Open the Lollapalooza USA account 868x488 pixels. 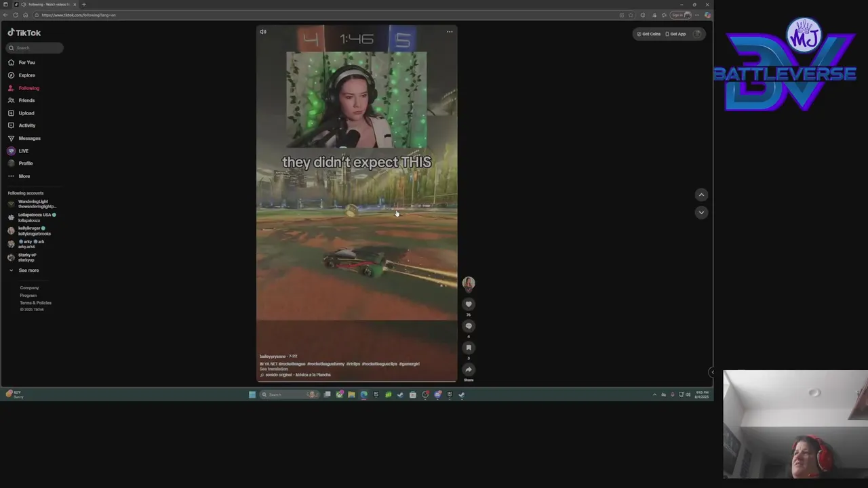[33, 218]
